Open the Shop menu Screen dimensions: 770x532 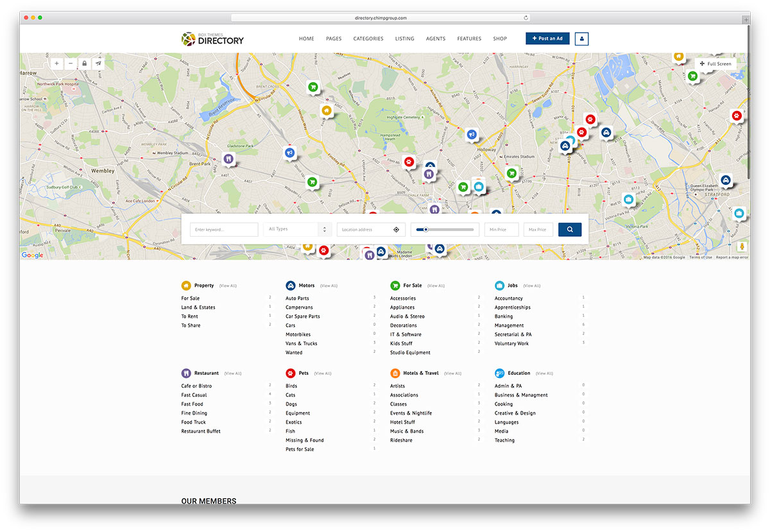coord(500,39)
